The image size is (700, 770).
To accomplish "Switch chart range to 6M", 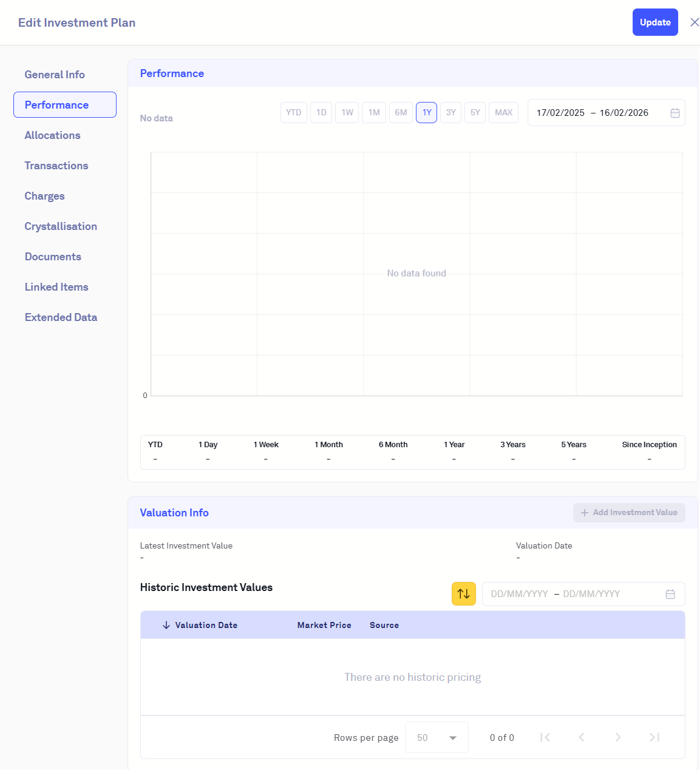I will [x=401, y=113].
